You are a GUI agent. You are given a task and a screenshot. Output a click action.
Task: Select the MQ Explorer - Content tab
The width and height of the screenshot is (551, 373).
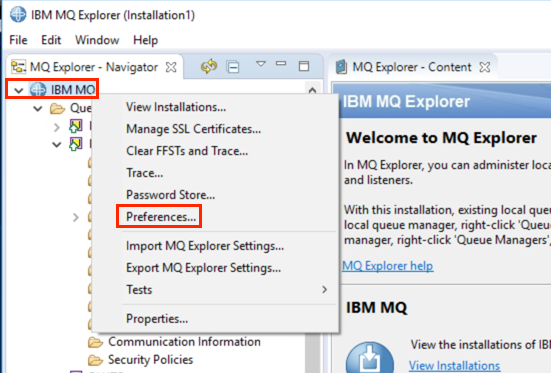412,67
